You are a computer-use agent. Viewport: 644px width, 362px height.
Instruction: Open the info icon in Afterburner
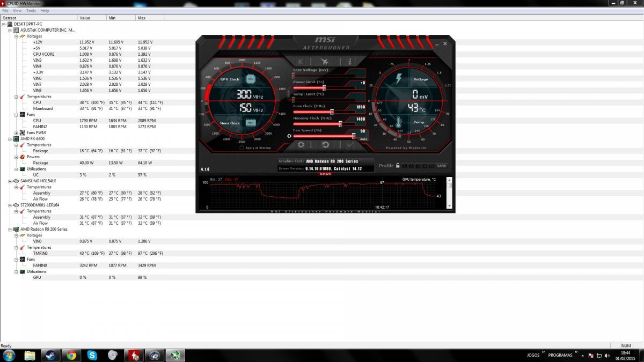349,62
